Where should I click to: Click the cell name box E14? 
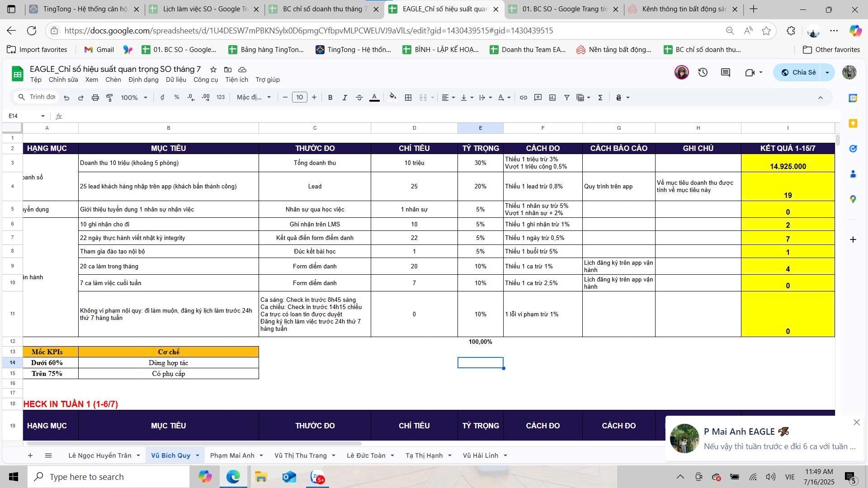[26, 116]
